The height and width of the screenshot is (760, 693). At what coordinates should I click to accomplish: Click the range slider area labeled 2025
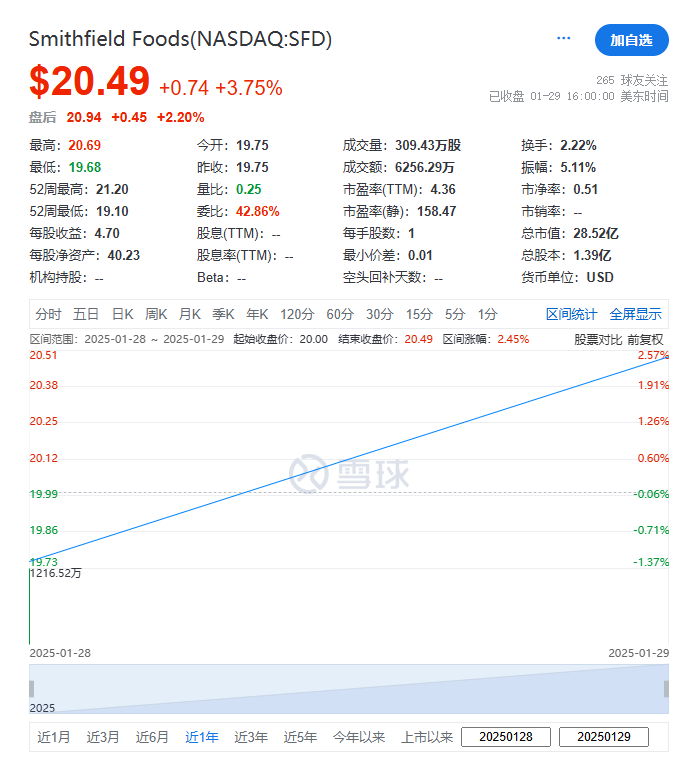(349, 689)
